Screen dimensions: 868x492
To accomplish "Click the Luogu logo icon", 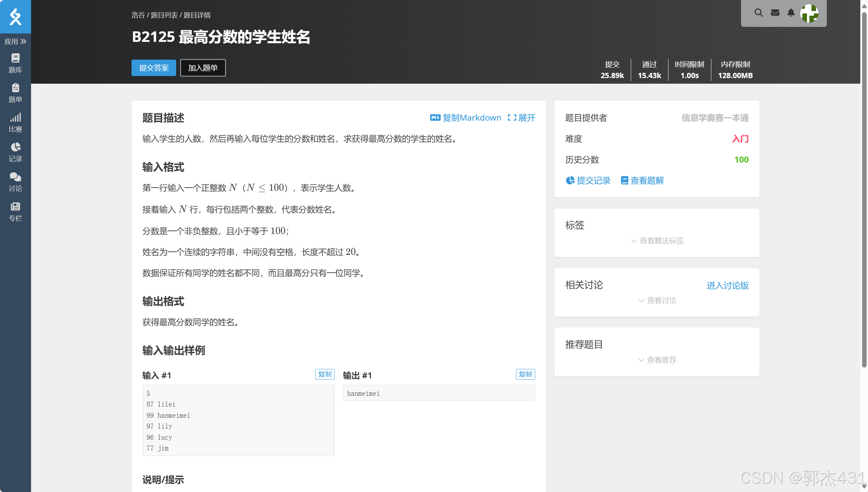I will [15, 17].
